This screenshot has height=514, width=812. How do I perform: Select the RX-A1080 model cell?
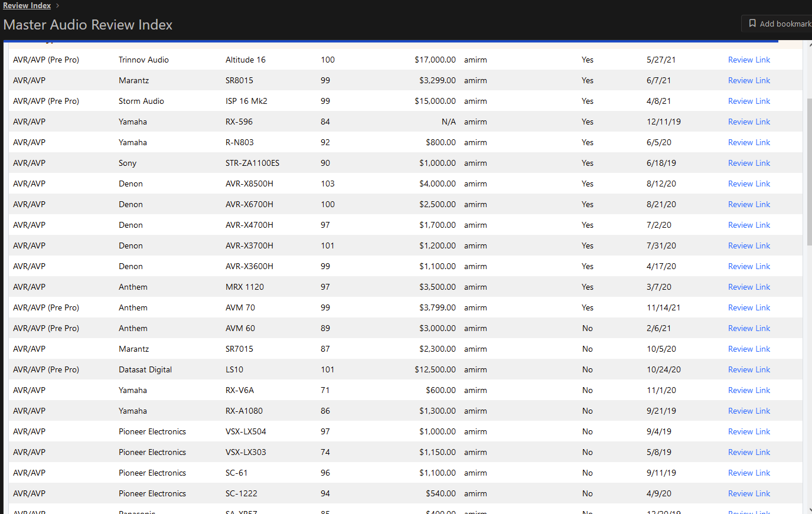tap(244, 411)
